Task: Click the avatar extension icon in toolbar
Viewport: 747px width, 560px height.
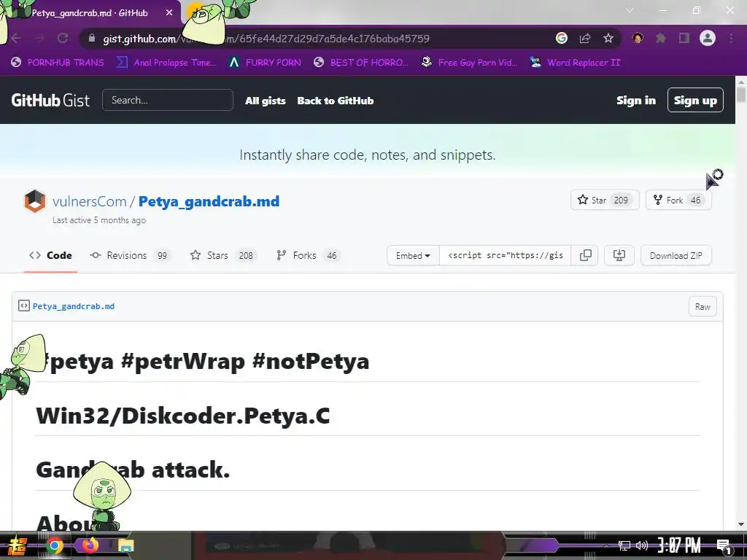Action: coord(638,38)
